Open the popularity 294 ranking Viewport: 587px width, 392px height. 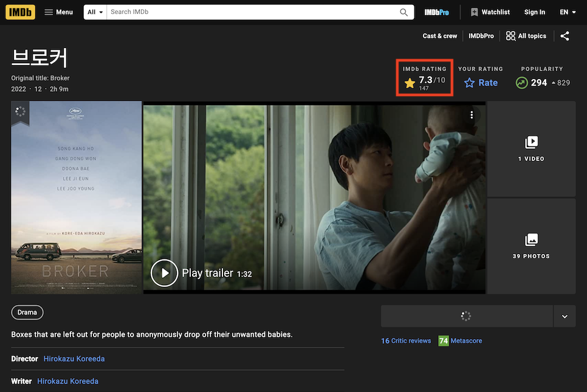pos(543,83)
